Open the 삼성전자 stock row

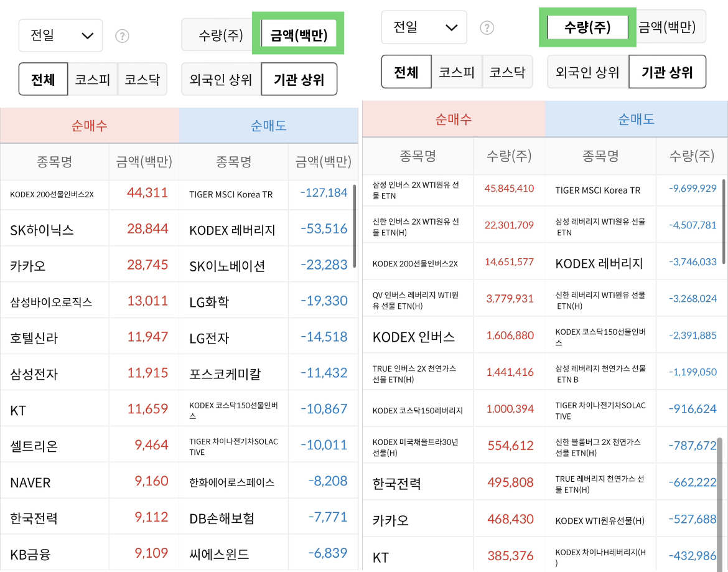(34, 374)
